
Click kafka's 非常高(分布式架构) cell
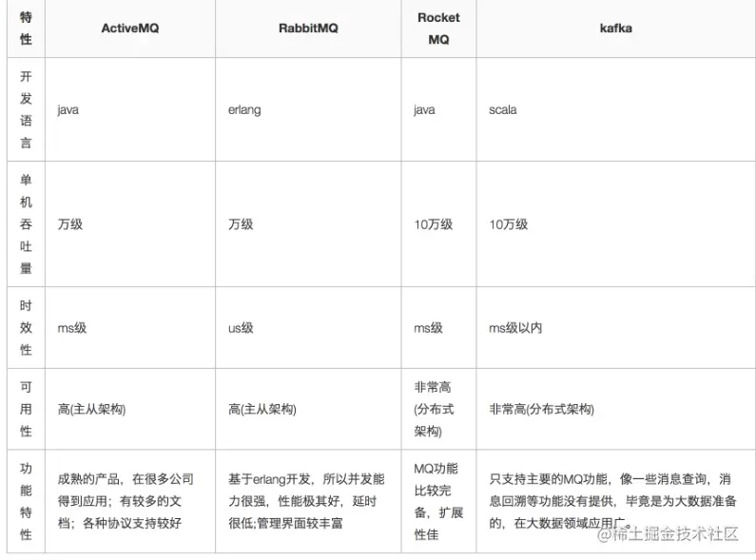tap(615, 409)
